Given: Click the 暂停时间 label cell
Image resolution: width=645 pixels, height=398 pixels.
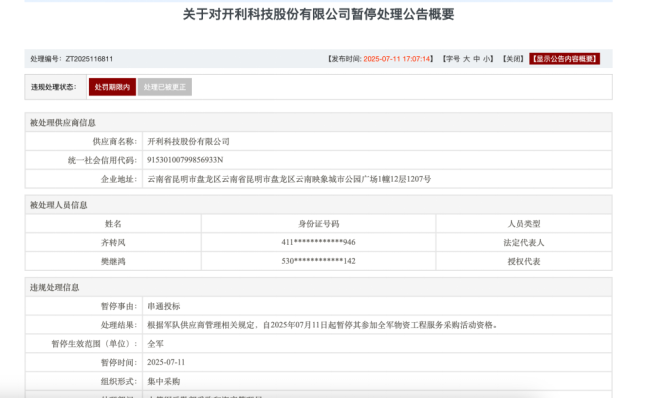Looking at the screenshot, I should click(x=84, y=362).
